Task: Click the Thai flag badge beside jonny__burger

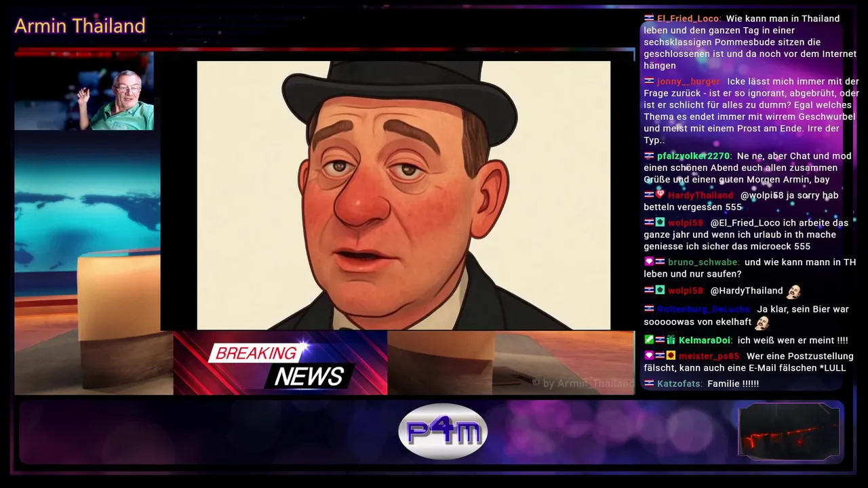Action: pyautogui.click(x=649, y=81)
